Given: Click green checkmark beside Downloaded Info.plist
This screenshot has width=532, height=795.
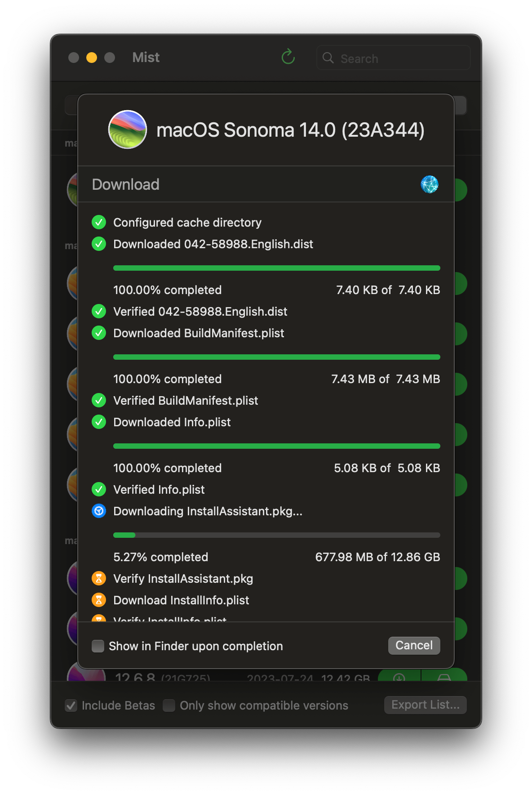Looking at the screenshot, I should [x=99, y=422].
